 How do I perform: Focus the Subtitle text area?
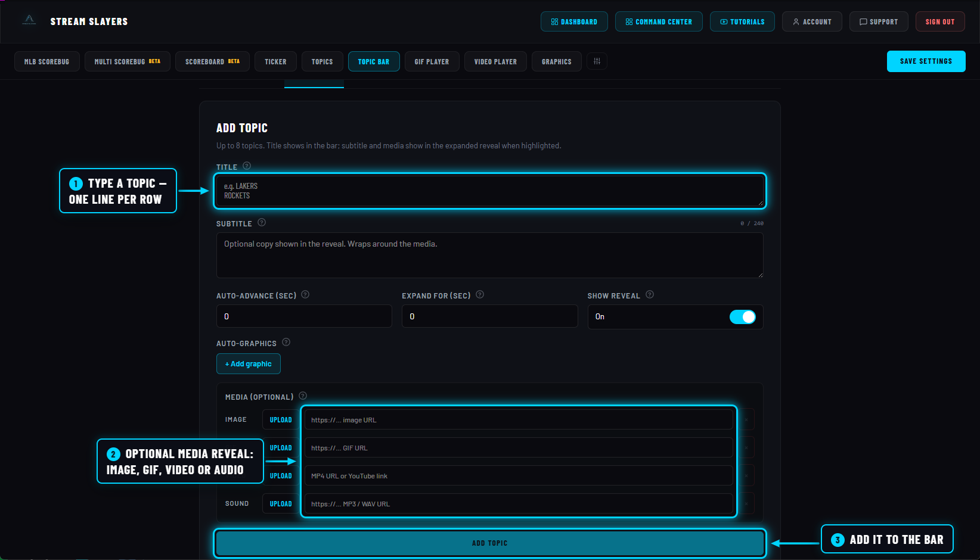coord(489,255)
